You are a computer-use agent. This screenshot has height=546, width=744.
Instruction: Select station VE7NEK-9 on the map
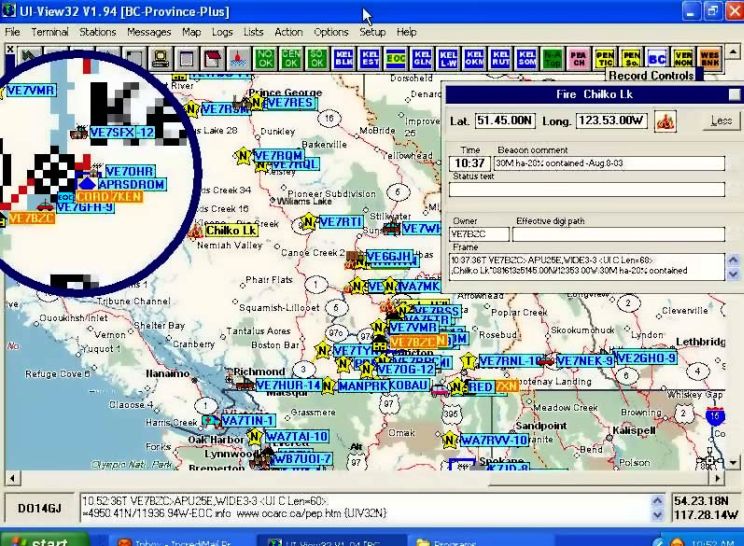tap(585, 361)
